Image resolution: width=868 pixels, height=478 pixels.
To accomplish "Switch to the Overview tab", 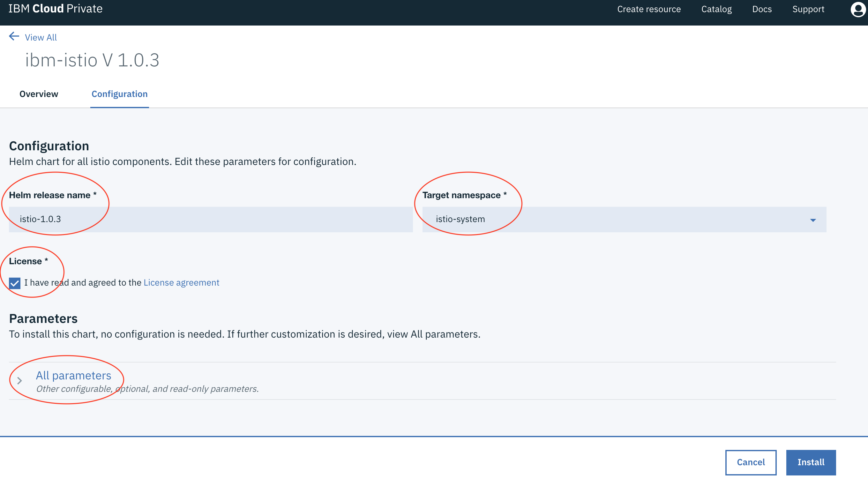I will (x=39, y=94).
